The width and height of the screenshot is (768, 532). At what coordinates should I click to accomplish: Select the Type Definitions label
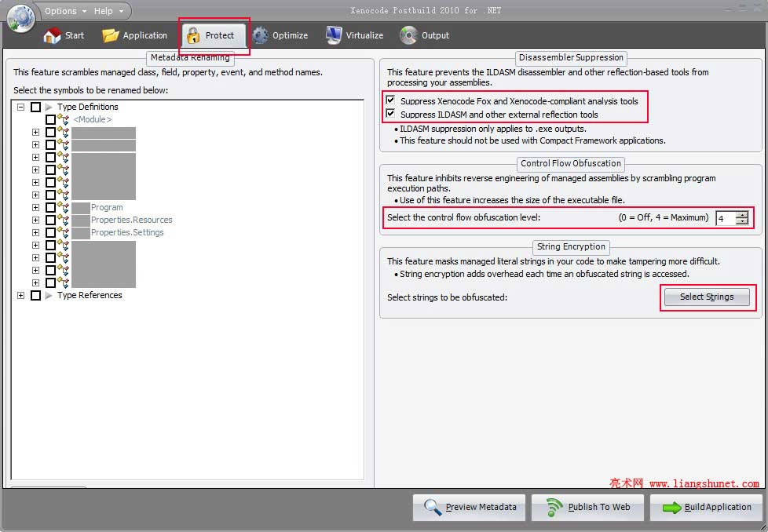coord(88,107)
